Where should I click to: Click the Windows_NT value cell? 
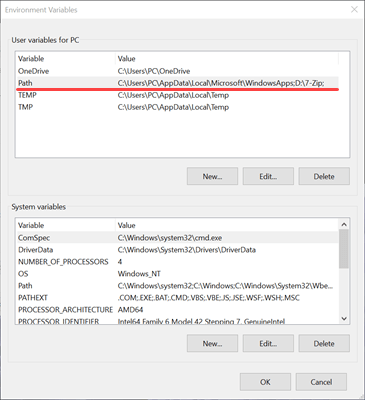click(x=139, y=274)
